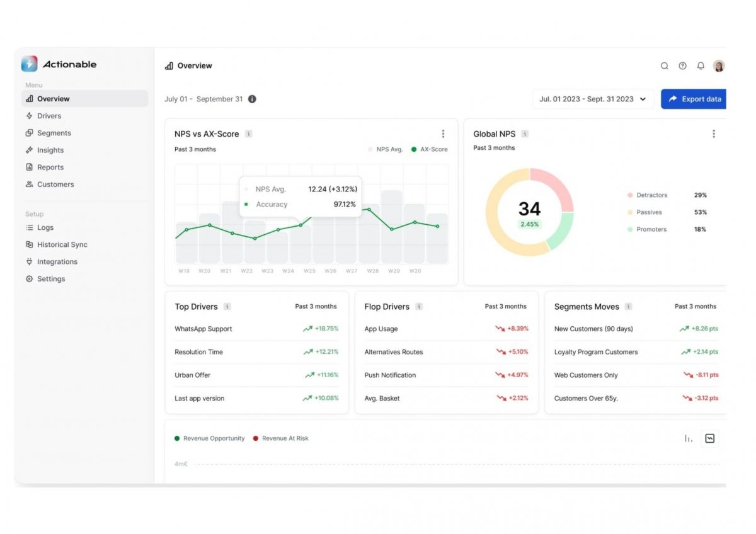Open WhatsApp Support driver row
The height and width of the screenshot is (534, 756).
tap(203, 329)
